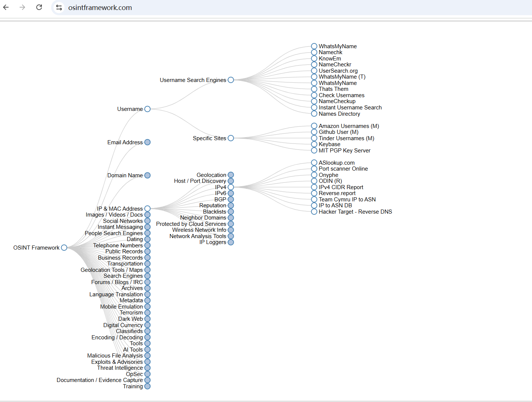Expand the Transportation node

(x=147, y=264)
